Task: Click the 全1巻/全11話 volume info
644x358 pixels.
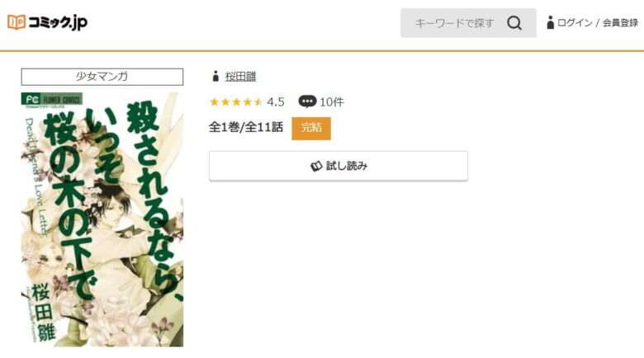Action: [x=246, y=127]
